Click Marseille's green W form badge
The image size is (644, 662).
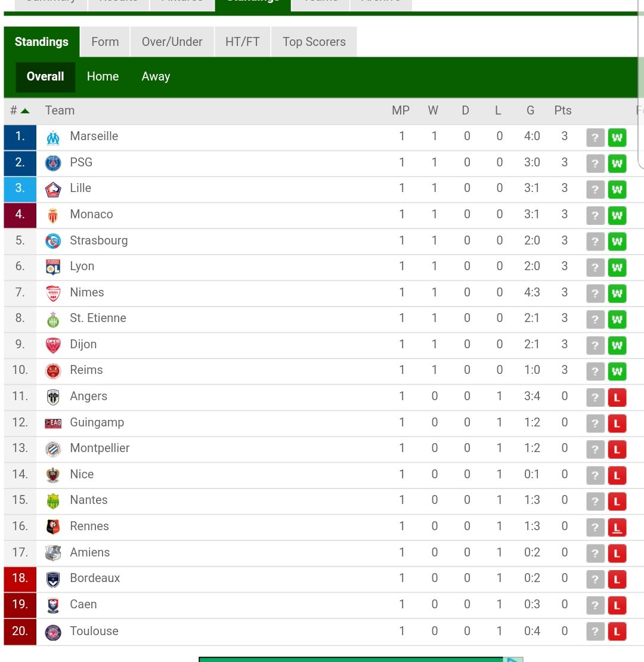pos(617,138)
